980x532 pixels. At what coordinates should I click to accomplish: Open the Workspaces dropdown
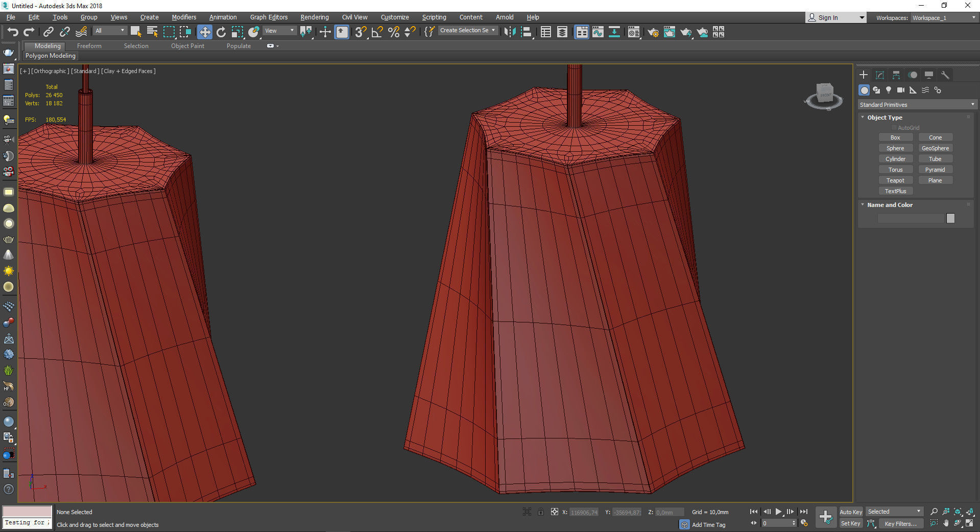(944, 18)
